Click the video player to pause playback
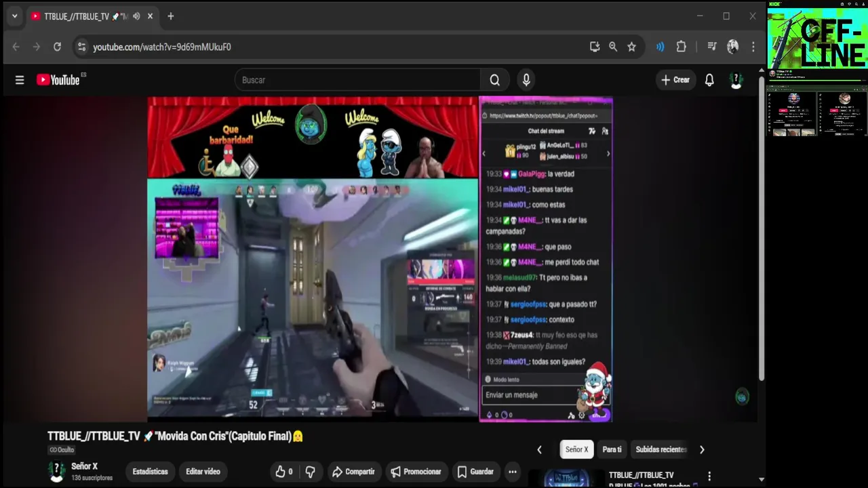868x488 pixels. click(x=380, y=260)
